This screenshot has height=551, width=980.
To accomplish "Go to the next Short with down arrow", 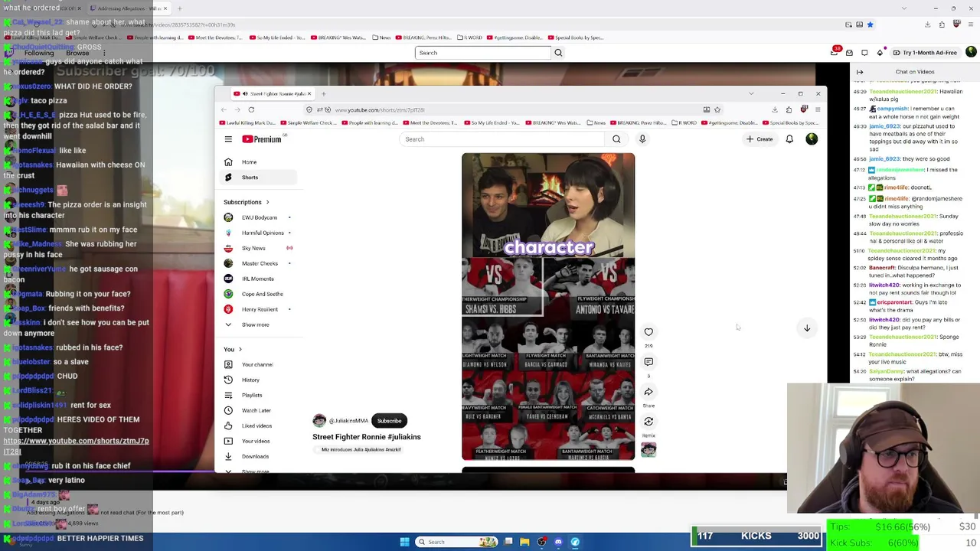I will (807, 328).
